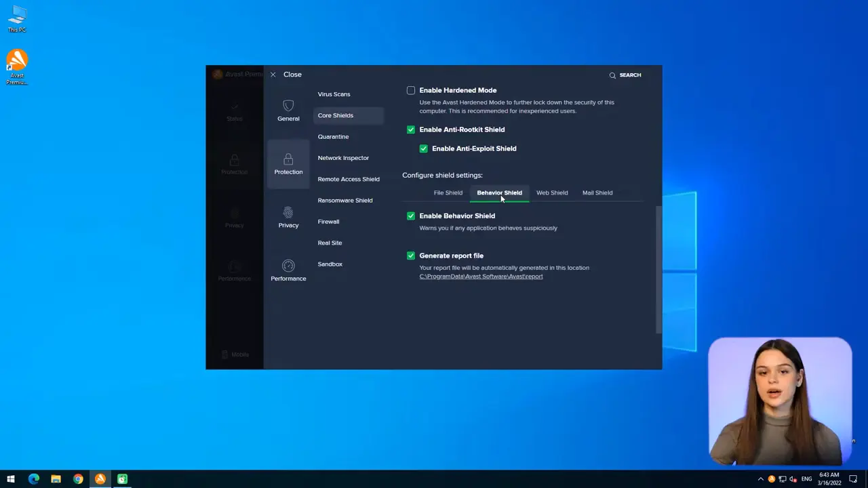Viewport: 868px width, 488px height.
Task: Click the search magnifier icon
Action: 612,75
